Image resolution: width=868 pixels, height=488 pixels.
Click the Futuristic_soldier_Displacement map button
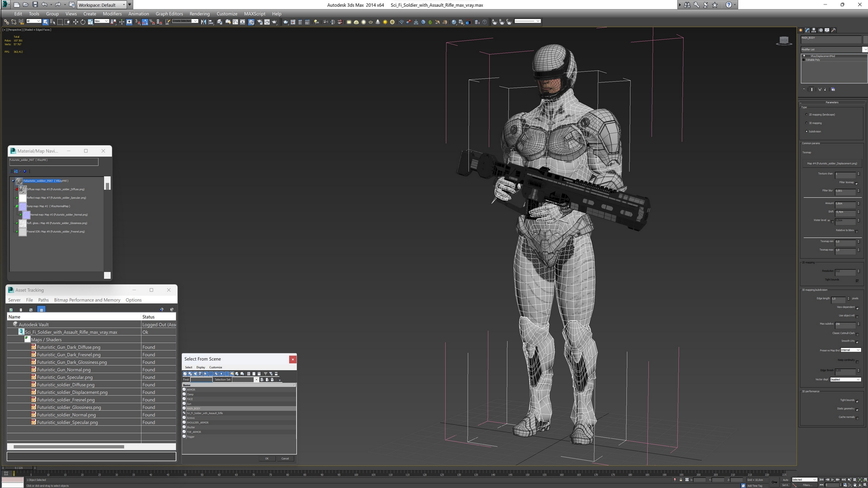tap(832, 164)
